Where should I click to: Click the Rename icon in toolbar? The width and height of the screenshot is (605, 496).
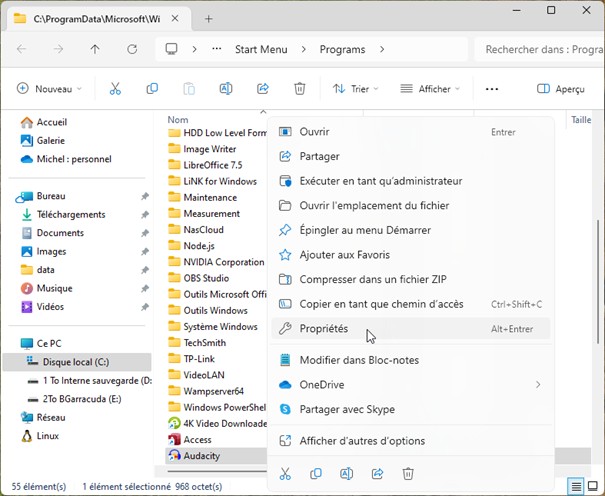pyautogui.click(x=226, y=89)
